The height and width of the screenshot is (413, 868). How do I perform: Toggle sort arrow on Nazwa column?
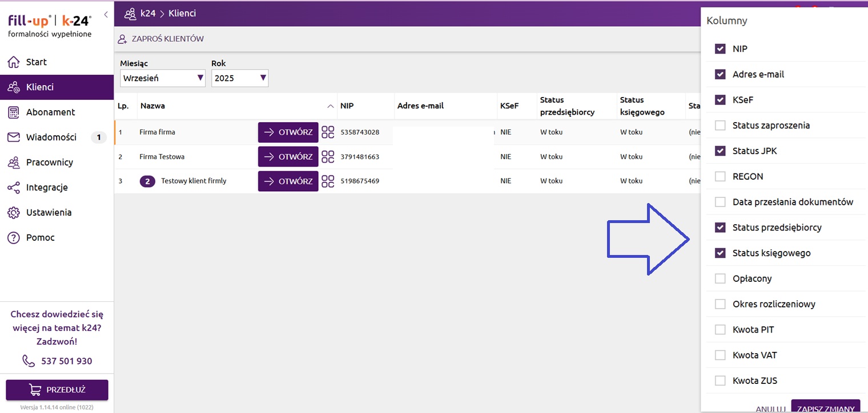pyautogui.click(x=330, y=106)
